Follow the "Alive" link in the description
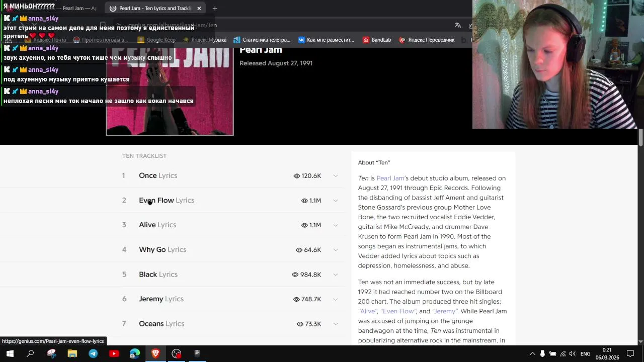Viewport: 644px width, 362px height. (367, 311)
